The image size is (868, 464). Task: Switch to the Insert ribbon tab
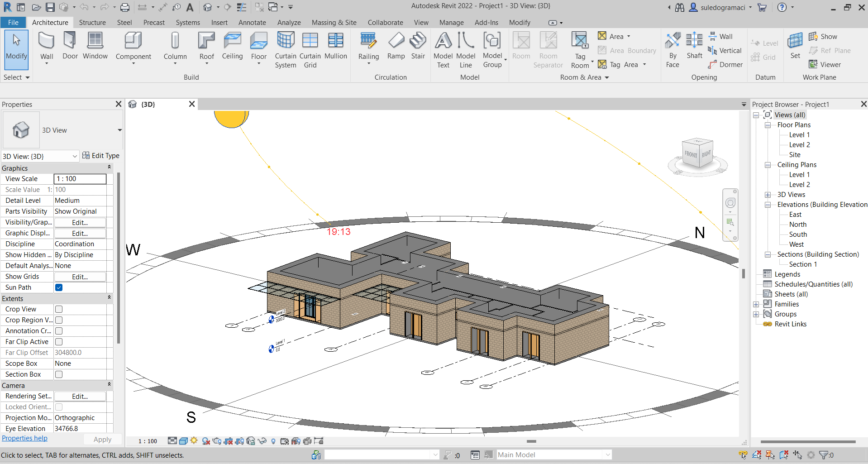coord(219,22)
